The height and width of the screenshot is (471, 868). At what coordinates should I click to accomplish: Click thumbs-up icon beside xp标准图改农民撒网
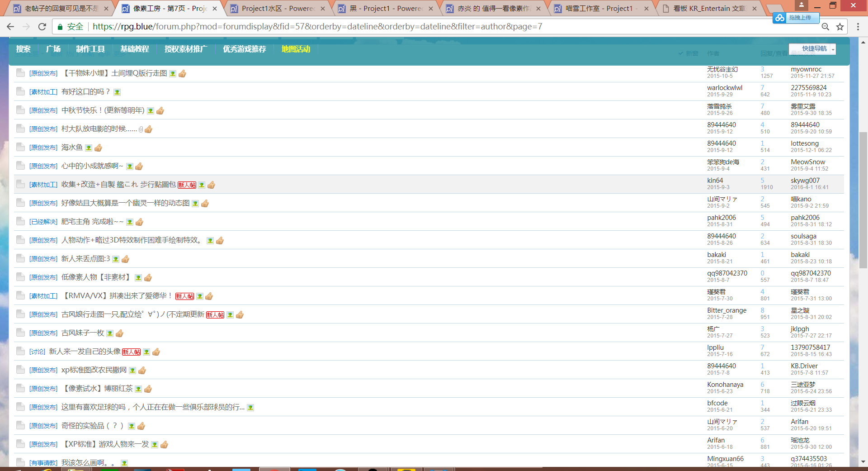tap(142, 371)
